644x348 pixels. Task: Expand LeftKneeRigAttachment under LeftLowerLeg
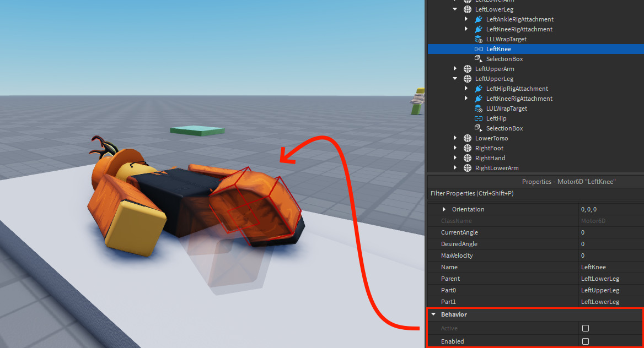(x=466, y=29)
